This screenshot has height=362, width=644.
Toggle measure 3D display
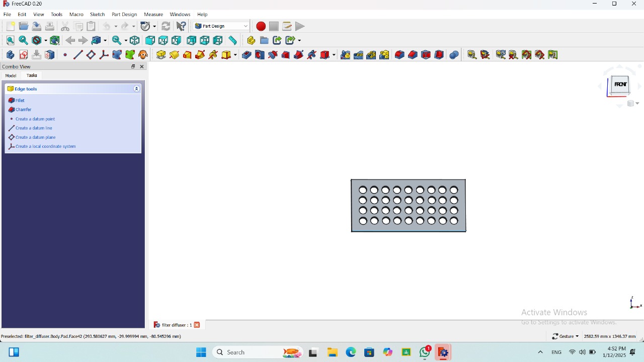pos(540,55)
